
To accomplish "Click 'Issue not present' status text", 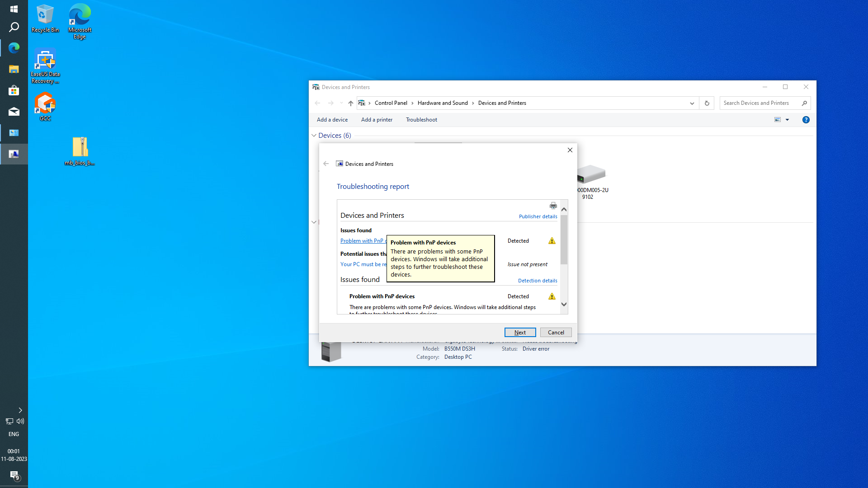I will pos(527,264).
